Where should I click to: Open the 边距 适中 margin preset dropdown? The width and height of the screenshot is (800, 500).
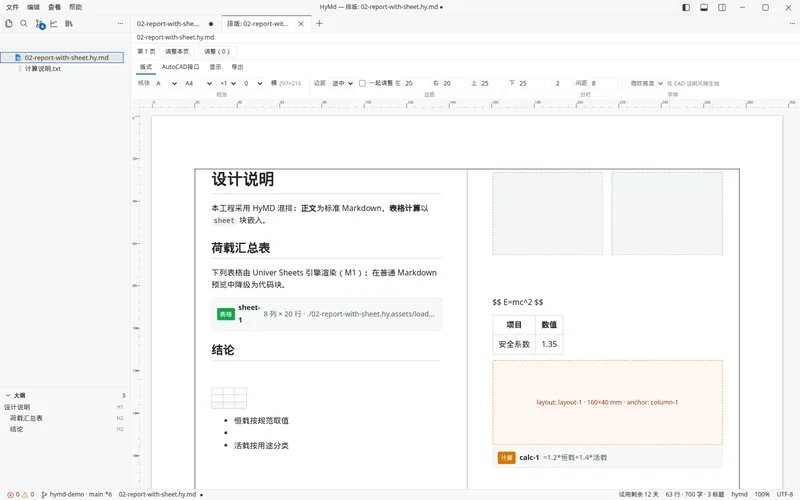(x=342, y=83)
